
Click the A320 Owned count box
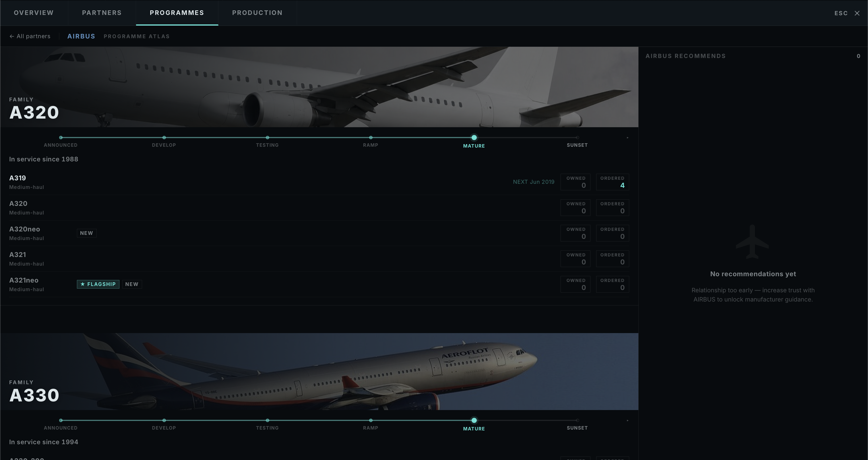pyautogui.click(x=575, y=208)
